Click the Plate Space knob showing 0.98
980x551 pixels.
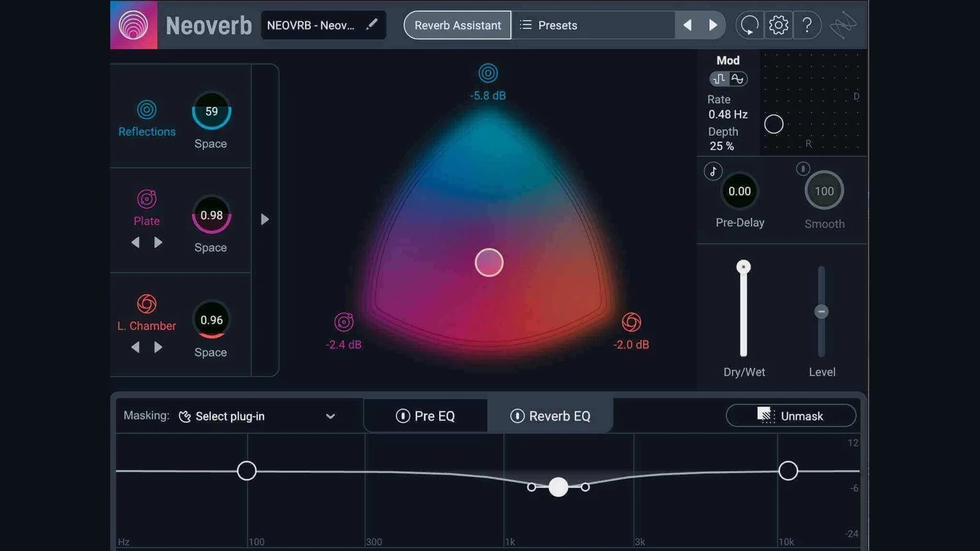click(211, 215)
